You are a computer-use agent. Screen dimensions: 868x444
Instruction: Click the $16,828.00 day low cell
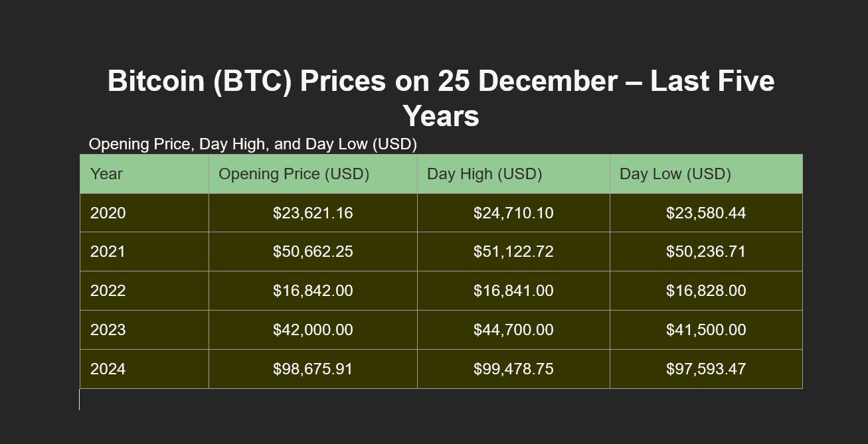pos(706,291)
